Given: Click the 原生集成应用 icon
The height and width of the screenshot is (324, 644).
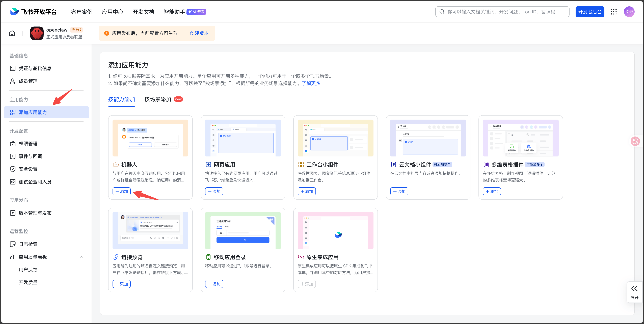Looking at the screenshot, I should click(301, 257).
